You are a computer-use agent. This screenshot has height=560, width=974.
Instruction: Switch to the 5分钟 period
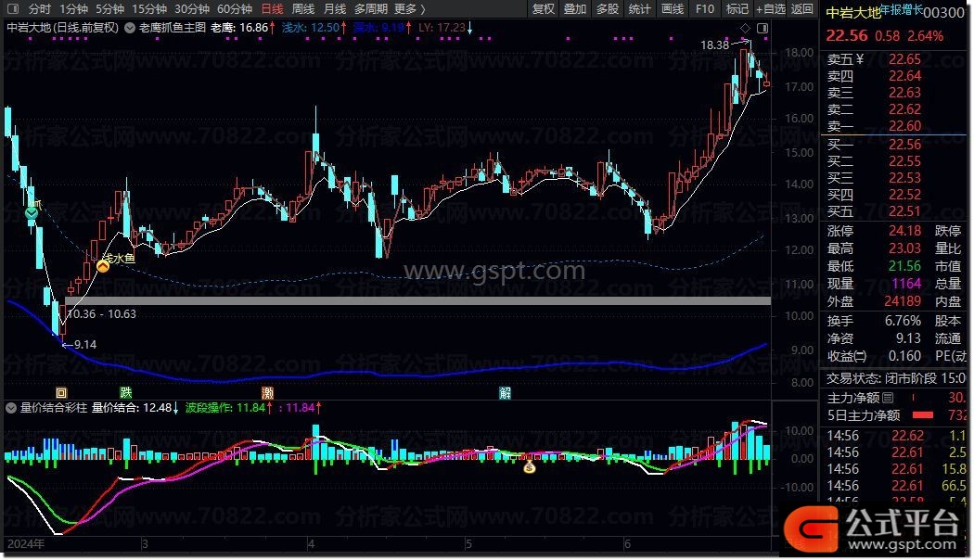(110, 9)
